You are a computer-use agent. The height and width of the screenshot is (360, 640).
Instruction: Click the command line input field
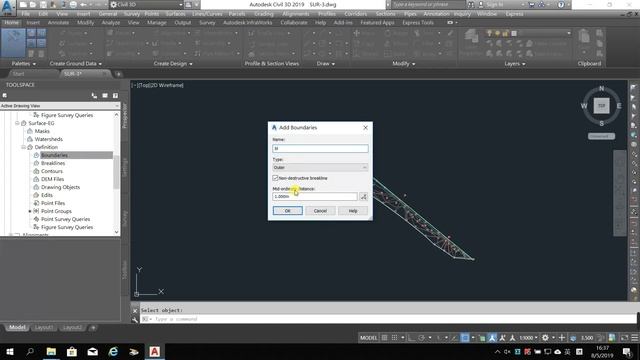point(388,319)
